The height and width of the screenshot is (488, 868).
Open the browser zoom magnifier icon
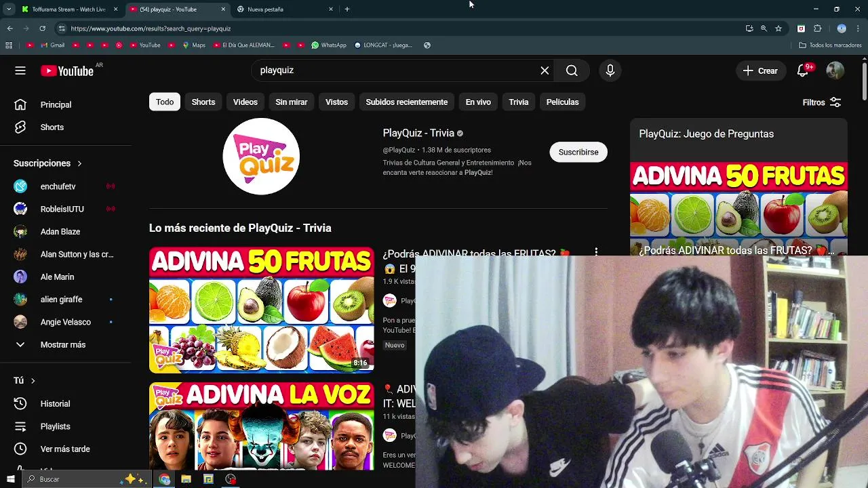click(764, 28)
